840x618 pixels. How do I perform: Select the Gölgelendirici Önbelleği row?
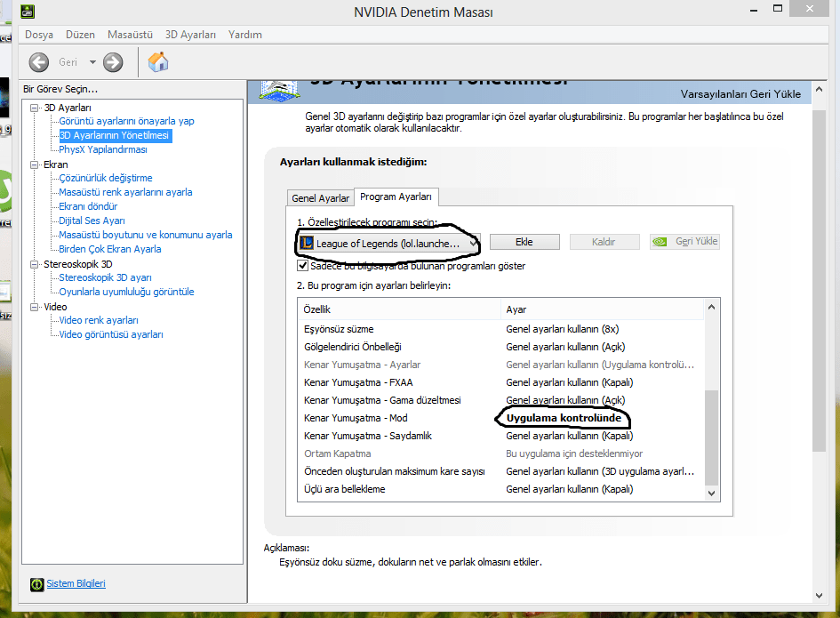(x=501, y=347)
